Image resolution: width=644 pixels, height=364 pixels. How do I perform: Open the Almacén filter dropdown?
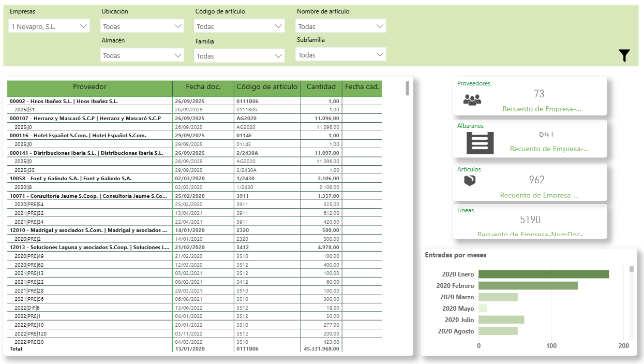[142, 55]
